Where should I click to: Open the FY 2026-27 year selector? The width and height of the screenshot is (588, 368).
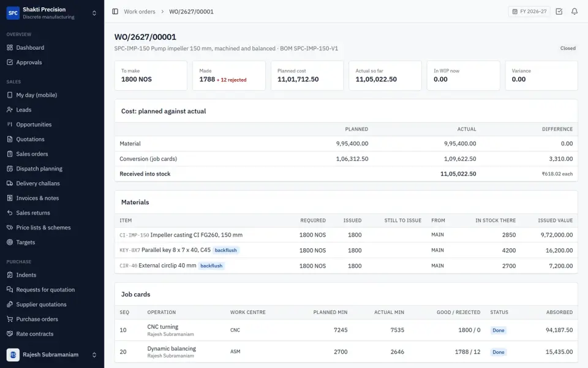point(529,12)
